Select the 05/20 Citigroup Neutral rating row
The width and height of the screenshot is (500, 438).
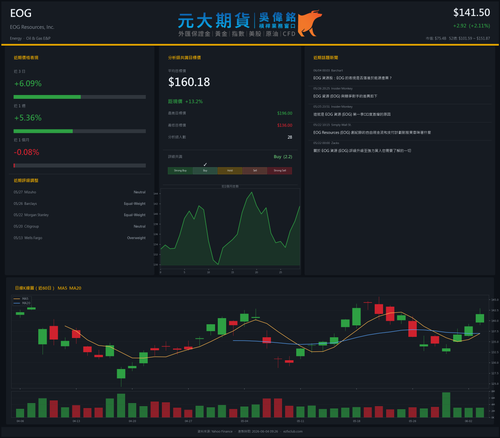80,226
